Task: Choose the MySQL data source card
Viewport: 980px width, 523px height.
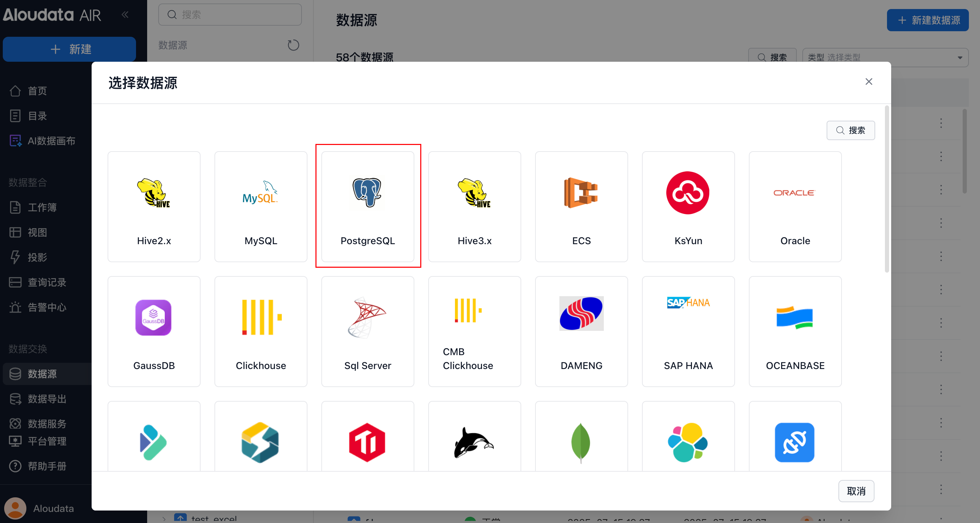Action: click(x=261, y=207)
